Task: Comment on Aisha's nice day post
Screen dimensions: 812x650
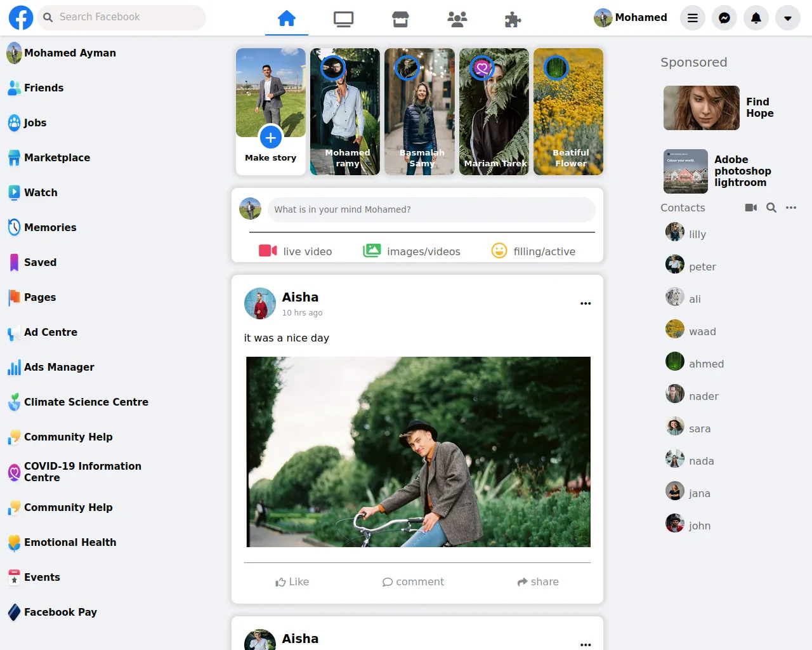Action: tap(414, 582)
